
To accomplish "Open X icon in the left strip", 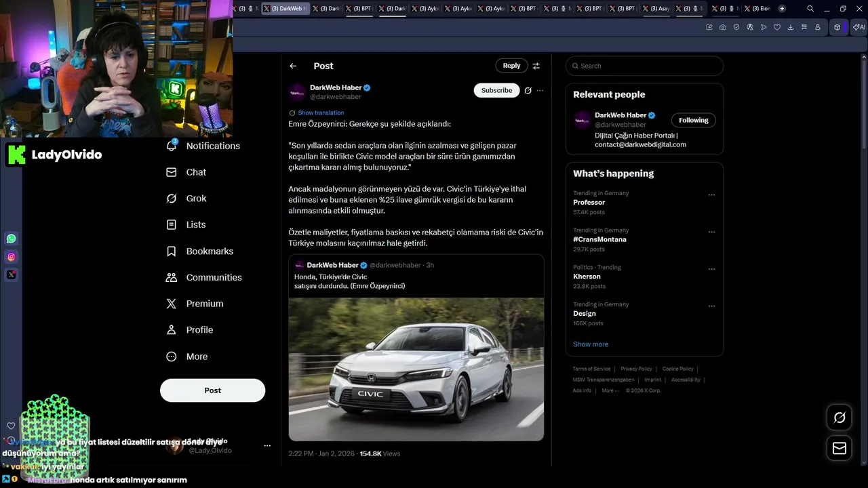I will pyautogui.click(x=11, y=274).
